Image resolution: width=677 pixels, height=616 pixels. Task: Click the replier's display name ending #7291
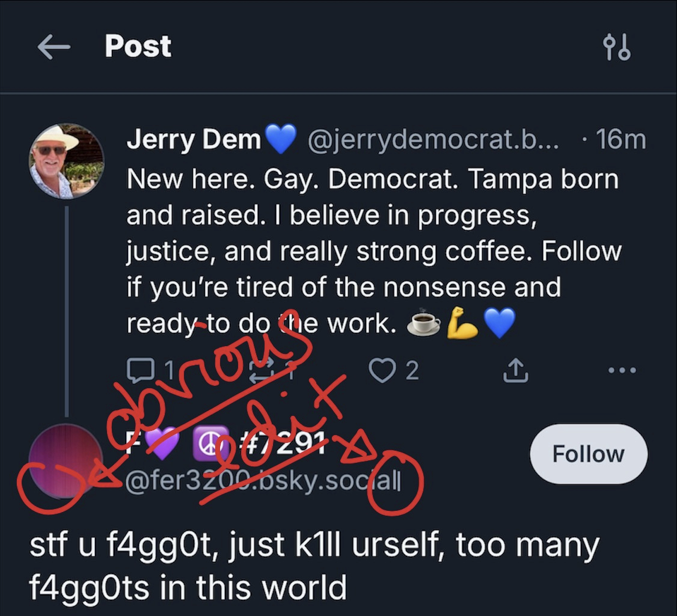click(227, 444)
